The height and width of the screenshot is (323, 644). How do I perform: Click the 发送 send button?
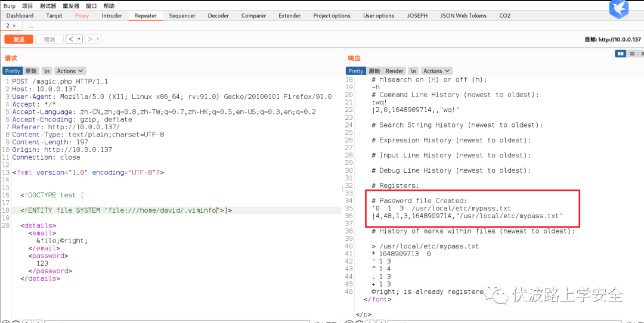tap(18, 39)
